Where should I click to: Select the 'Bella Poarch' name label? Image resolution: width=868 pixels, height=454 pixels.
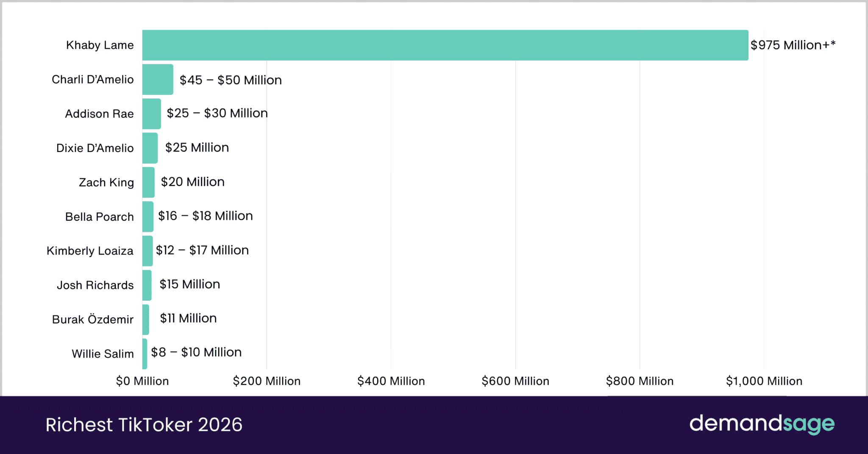coord(100,216)
